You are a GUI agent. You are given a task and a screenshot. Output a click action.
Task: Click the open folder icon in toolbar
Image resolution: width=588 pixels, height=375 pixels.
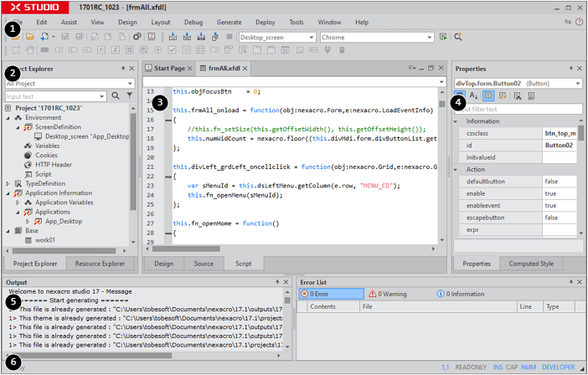click(x=29, y=37)
